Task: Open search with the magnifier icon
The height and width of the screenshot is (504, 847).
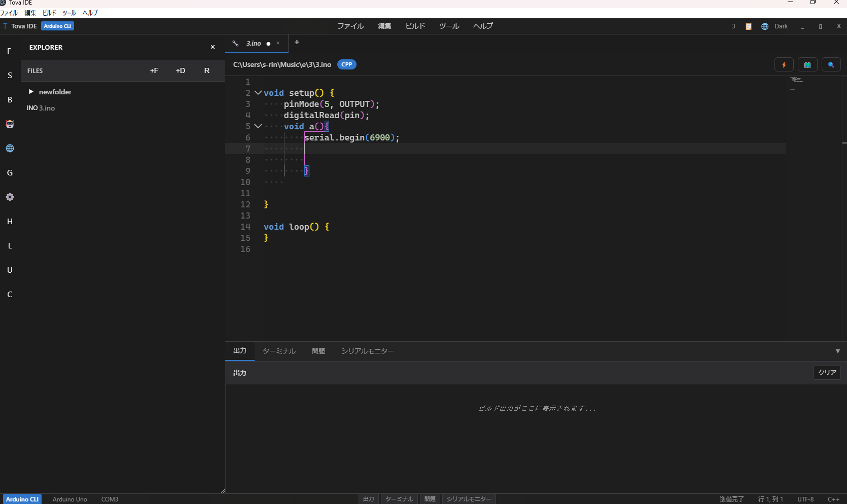Action: pyautogui.click(x=831, y=65)
